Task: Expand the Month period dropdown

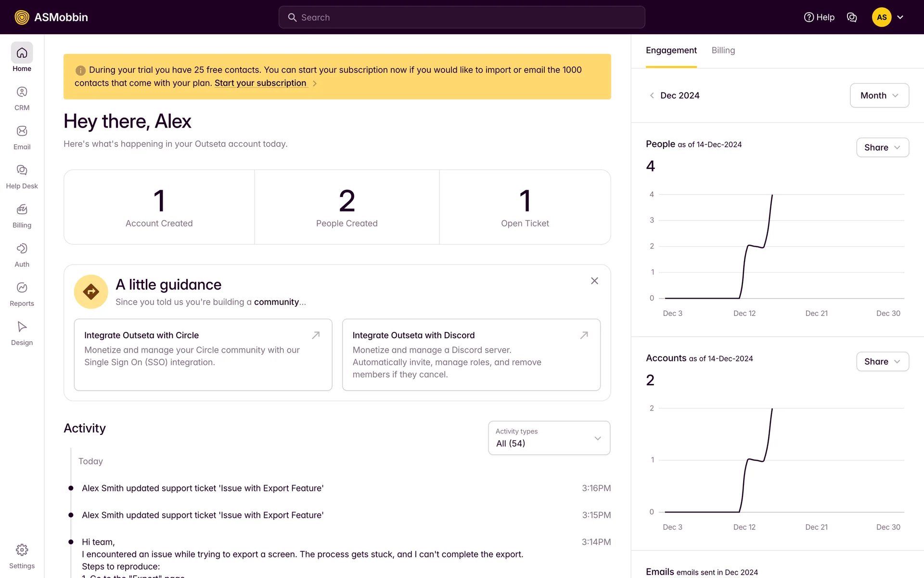Action: (x=879, y=95)
